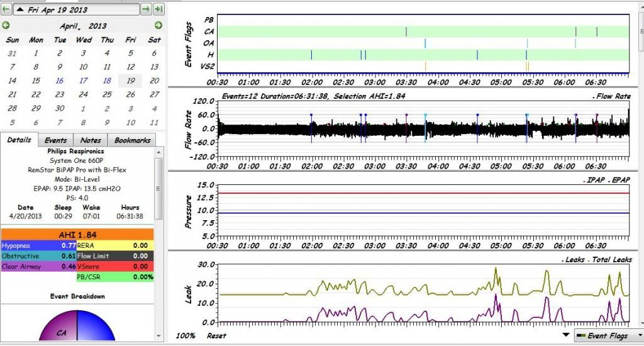Click the AHI 1.84 orange bar
Viewport: 644px width, 346px height.
click(x=77, y=235)
